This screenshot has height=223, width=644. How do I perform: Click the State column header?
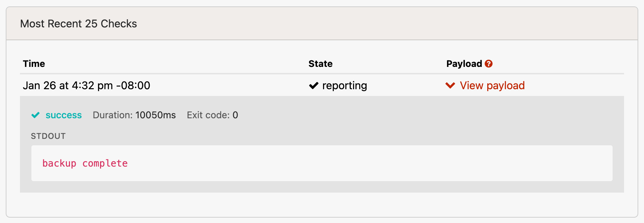pyautogui.click(x=320, y=64)
